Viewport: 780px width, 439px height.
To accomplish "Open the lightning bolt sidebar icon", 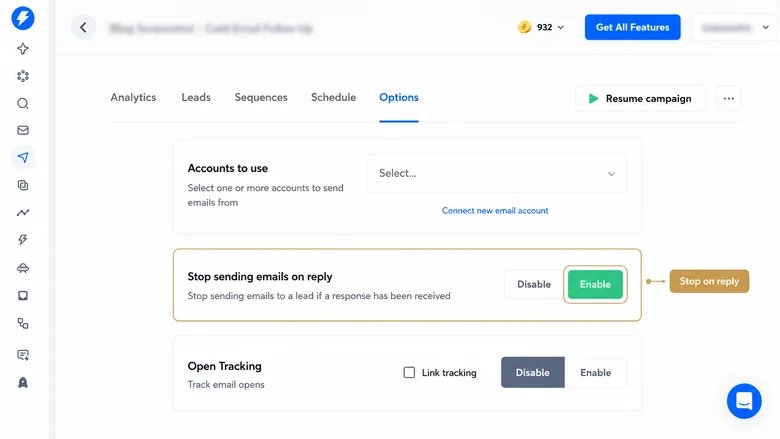I will click(23, 240).
